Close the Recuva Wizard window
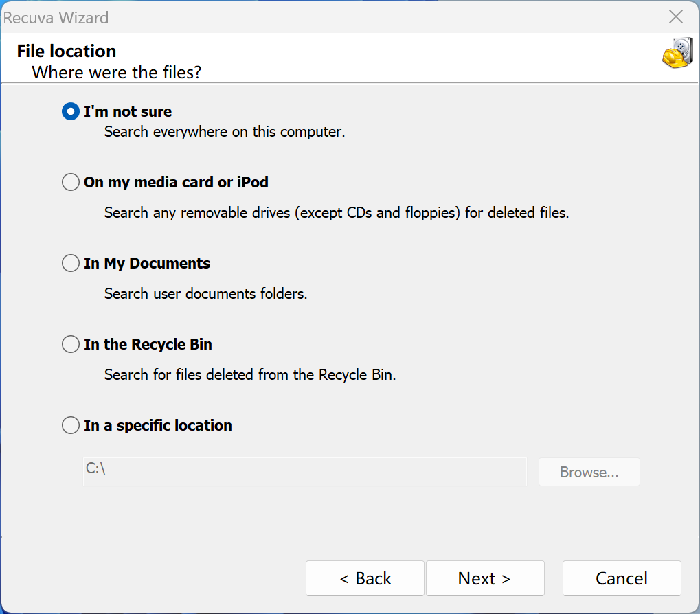Screen dimensions: 700x614 pyautogui.click(x=676, y=17)
